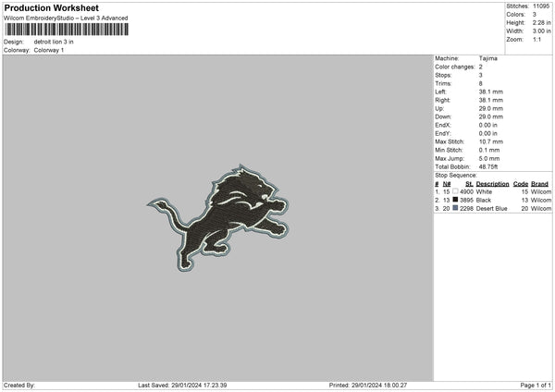Image resolution: width=555 pixels, height=392 pixels.
Task: Click the 'Down:' label
Action: (x=443, y=116)
